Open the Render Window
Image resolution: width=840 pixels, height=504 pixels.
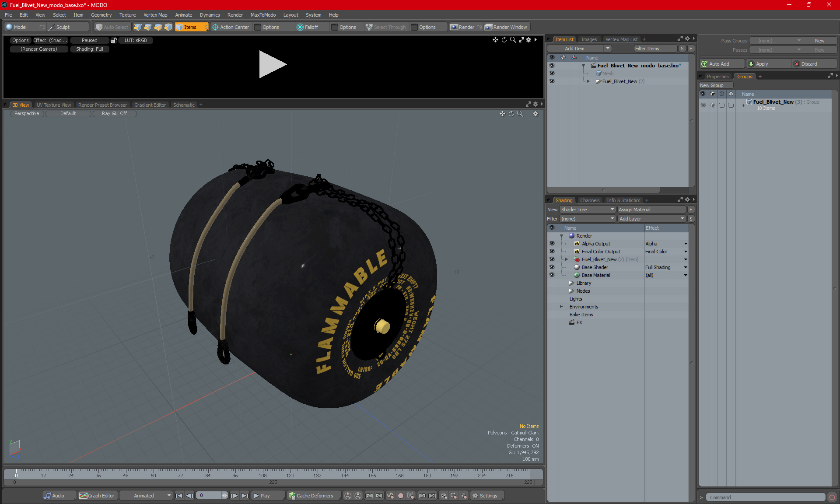[507, 27]
